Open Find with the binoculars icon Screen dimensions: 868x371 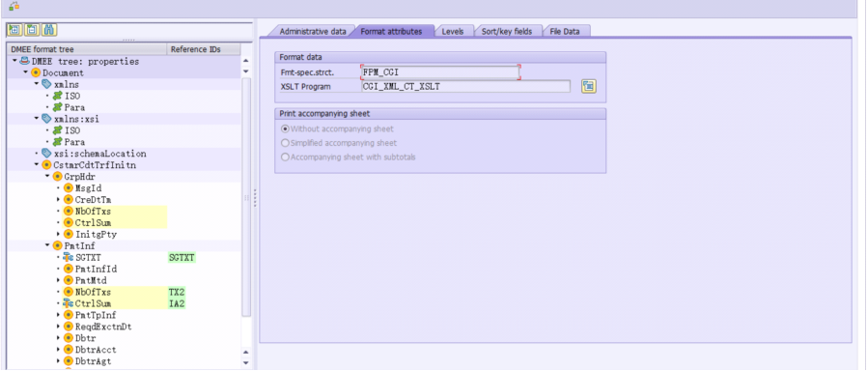click(x=49, y=29)
